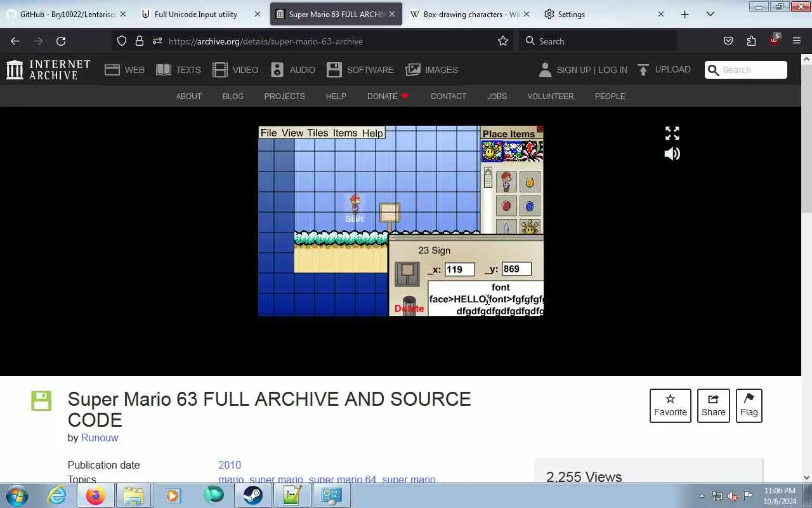Select the red coin item
The width and height of the screenshot is (812, 508).
pos(506,206)
